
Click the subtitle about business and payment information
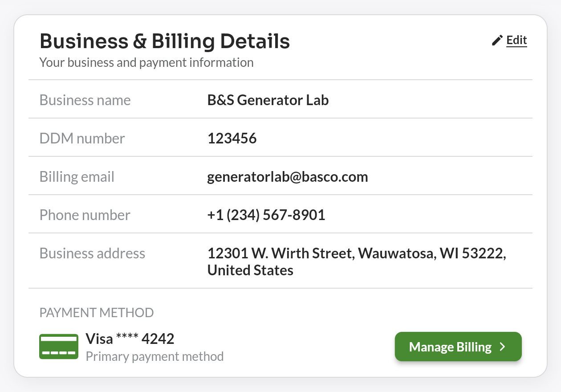click(146, 62)
